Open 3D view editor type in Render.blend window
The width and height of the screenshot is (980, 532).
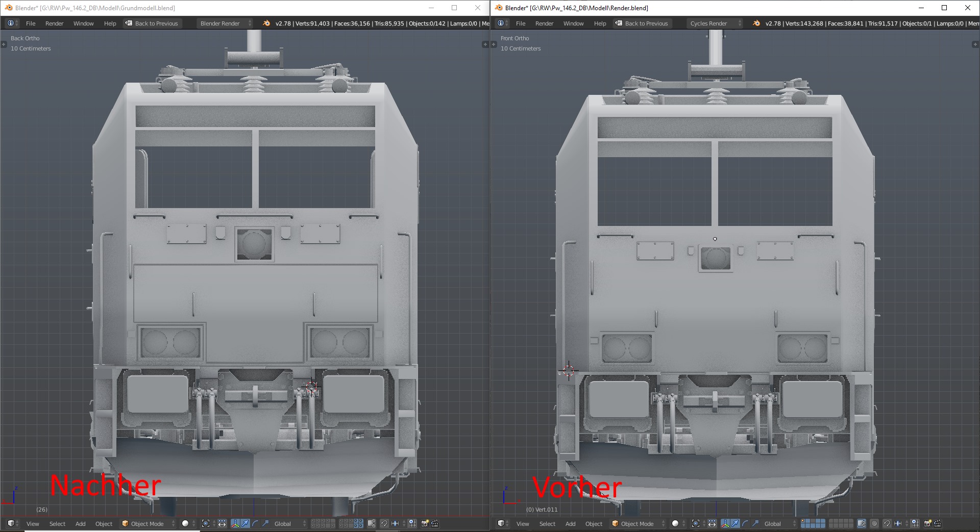pos(503,523)
